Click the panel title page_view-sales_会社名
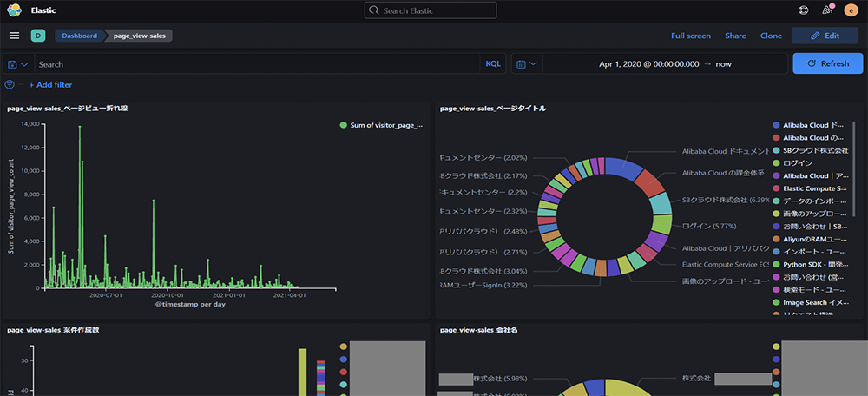Screen dimensions: 868x396 click(479, 330)
